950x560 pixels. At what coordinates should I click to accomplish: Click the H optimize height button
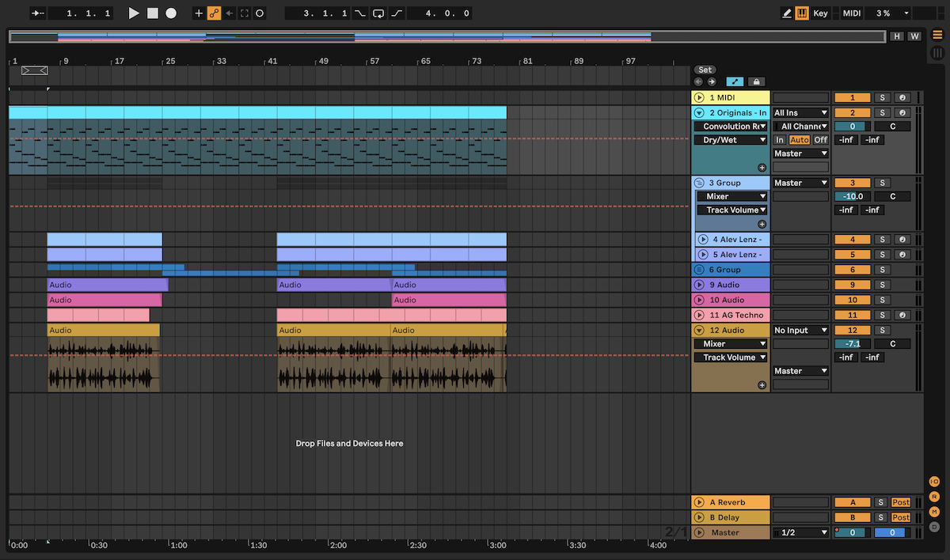pyautogui.click(x=896, y=36)
